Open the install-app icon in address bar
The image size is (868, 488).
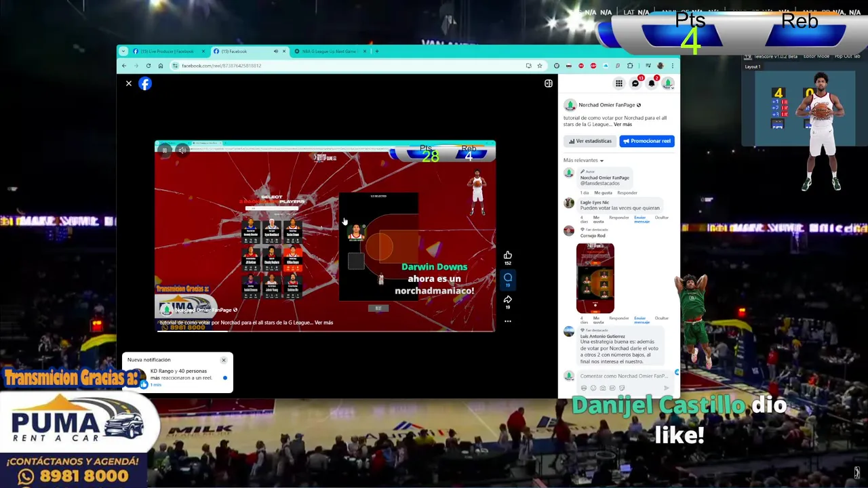(528, 66)
